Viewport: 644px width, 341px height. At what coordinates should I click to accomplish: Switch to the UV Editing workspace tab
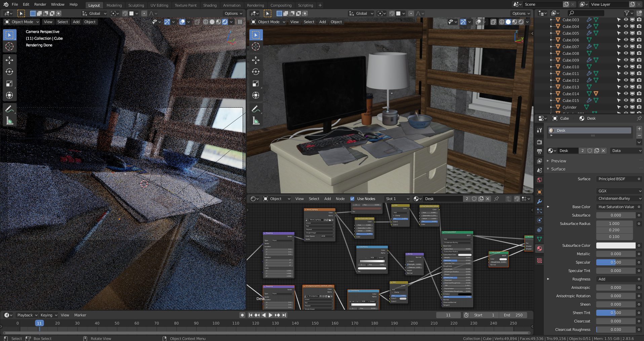click(x=159, y=5)
